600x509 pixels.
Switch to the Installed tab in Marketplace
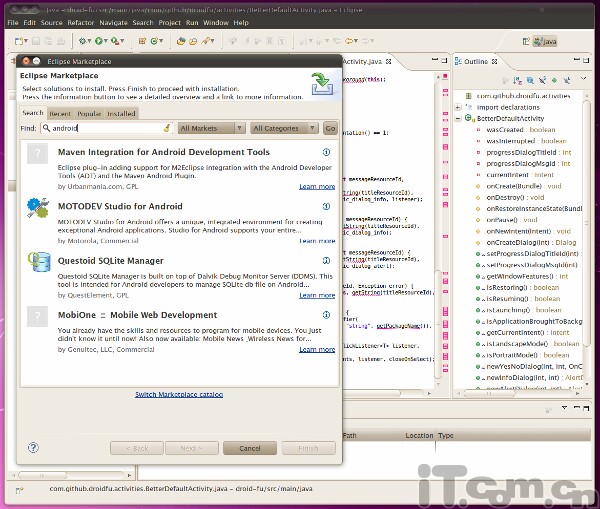pos(121,114)
